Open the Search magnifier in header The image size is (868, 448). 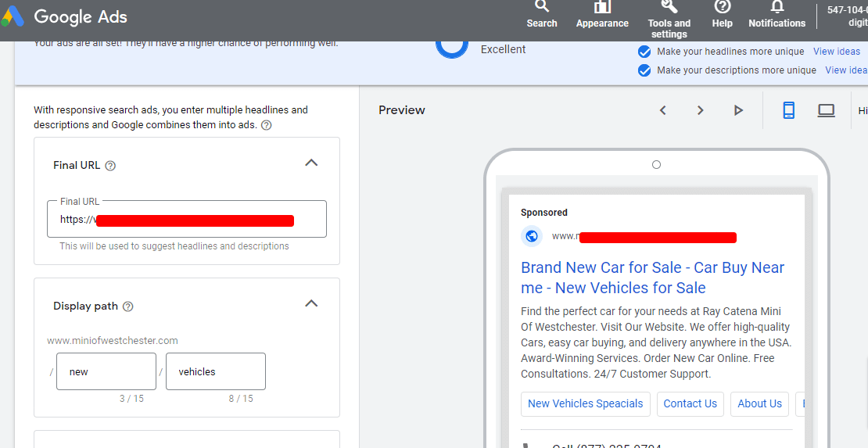(542, 8)
